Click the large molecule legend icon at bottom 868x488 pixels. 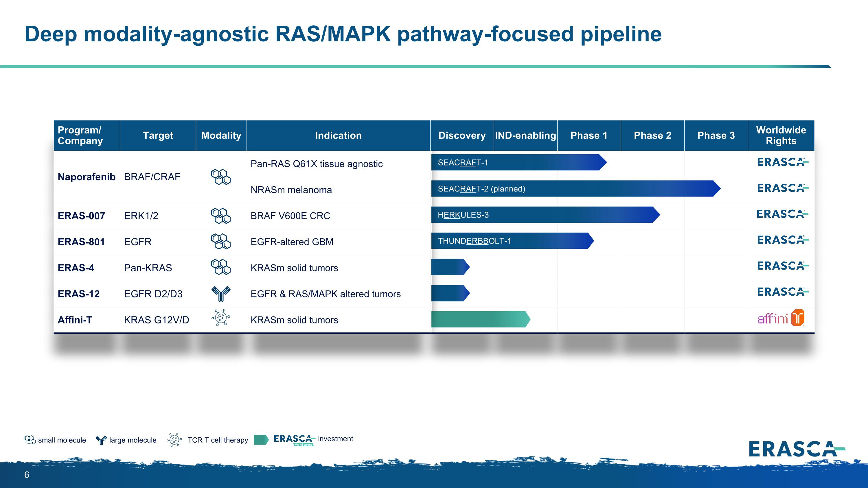(101, 440)
